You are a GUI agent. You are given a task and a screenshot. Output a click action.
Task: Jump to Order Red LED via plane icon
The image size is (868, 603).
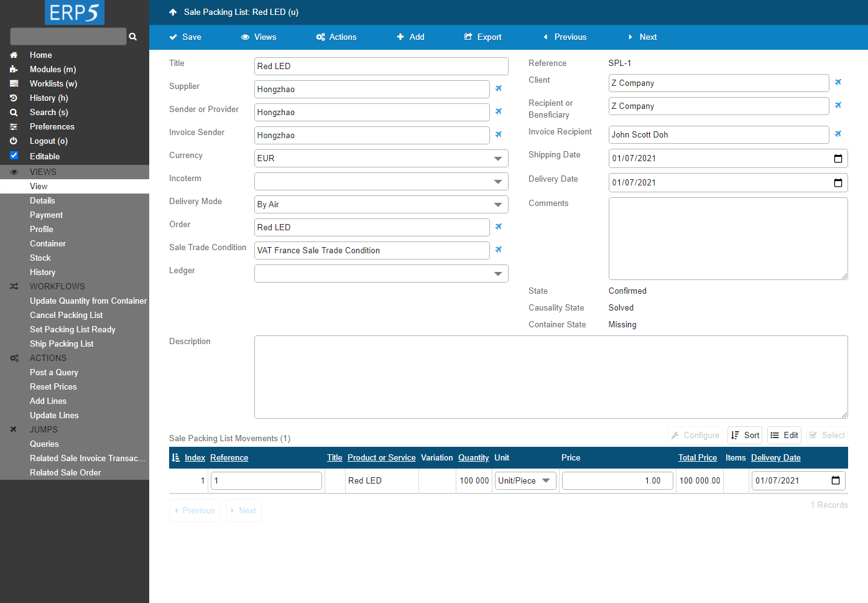coord(499,227)
